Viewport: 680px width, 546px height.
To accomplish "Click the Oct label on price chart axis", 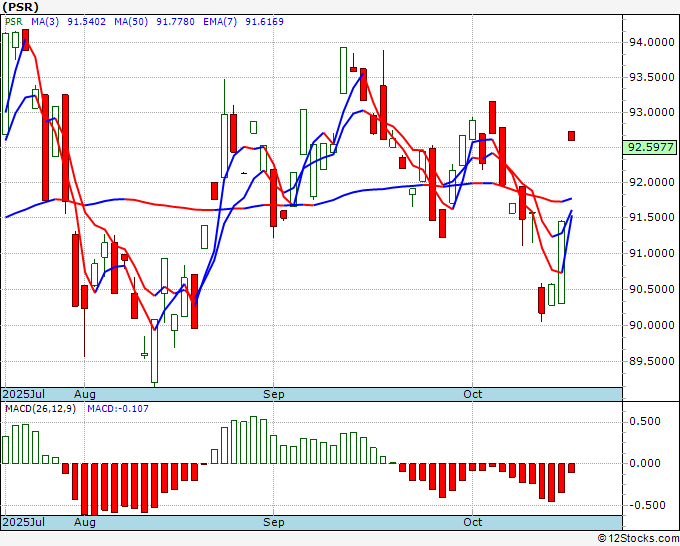I will tap(472, 394).
